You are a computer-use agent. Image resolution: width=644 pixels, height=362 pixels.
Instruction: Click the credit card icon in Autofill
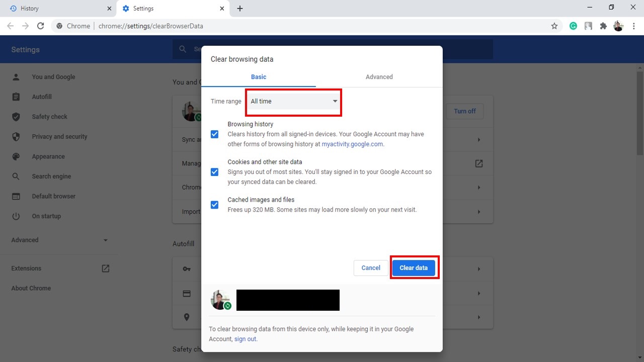tap(187, 293)
